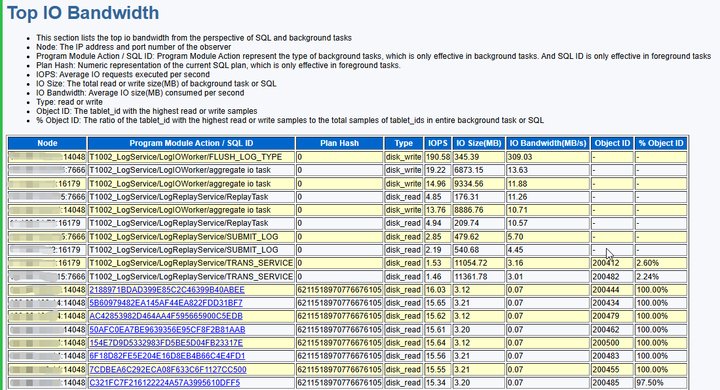Select Object ID value 200462
This screenshot has width=720, height=390.
point(606,330)
